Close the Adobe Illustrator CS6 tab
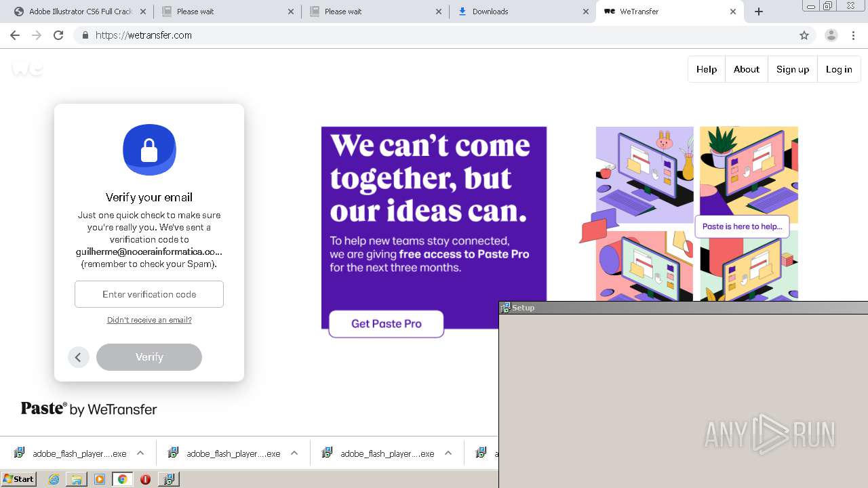Viewport: 868px width, 488px height. click(x=143, y=12)
